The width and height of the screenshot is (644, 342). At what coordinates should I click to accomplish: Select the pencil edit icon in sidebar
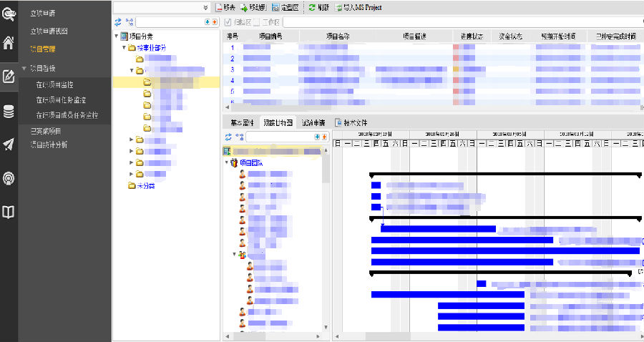point(9,77)
